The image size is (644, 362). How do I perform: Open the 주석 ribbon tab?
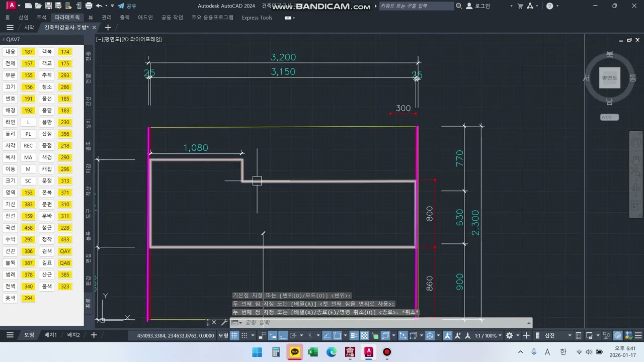[41, 18]
